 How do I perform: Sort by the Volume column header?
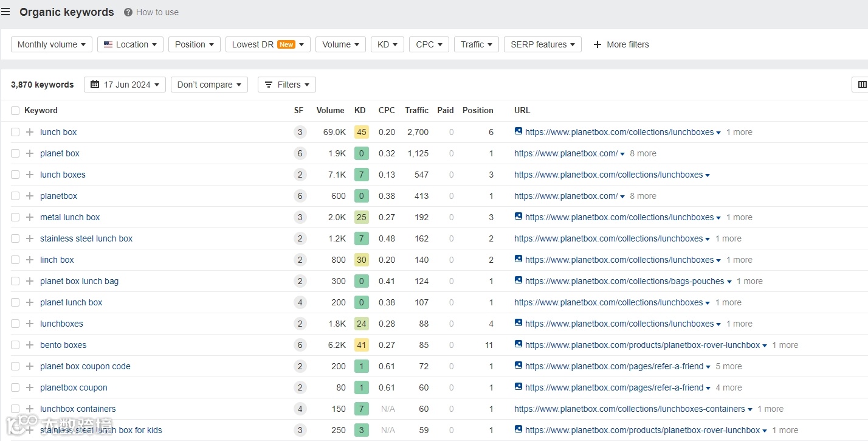tap(331, 111)
